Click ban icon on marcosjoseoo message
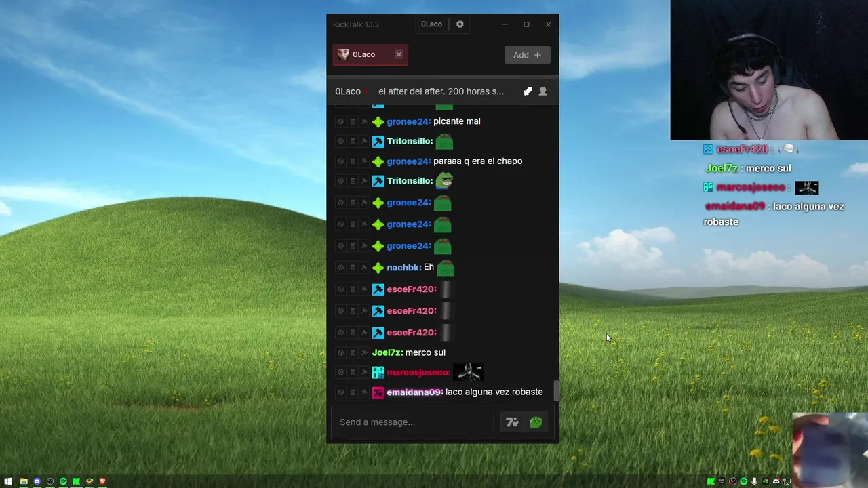Image resolution: width=868 pixels, height=488 pixels. (x=340, y=372)
